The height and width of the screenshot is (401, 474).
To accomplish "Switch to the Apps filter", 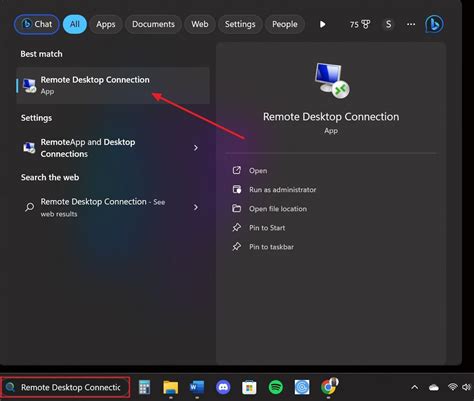I will coord(106,24).
